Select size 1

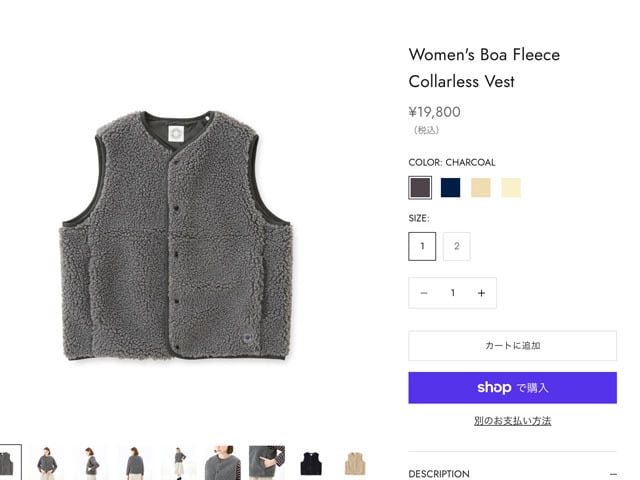(422, 246)
